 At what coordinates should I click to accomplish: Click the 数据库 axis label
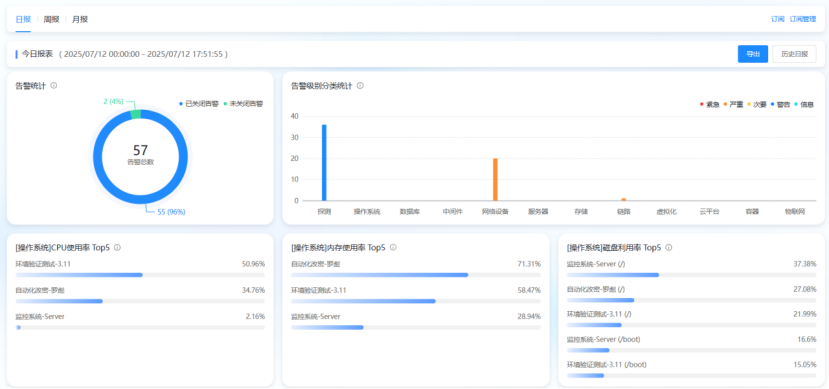point(410,211)
